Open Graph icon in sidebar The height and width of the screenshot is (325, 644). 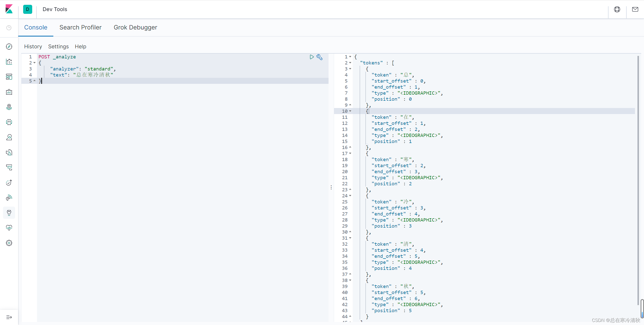click(9, 137)
